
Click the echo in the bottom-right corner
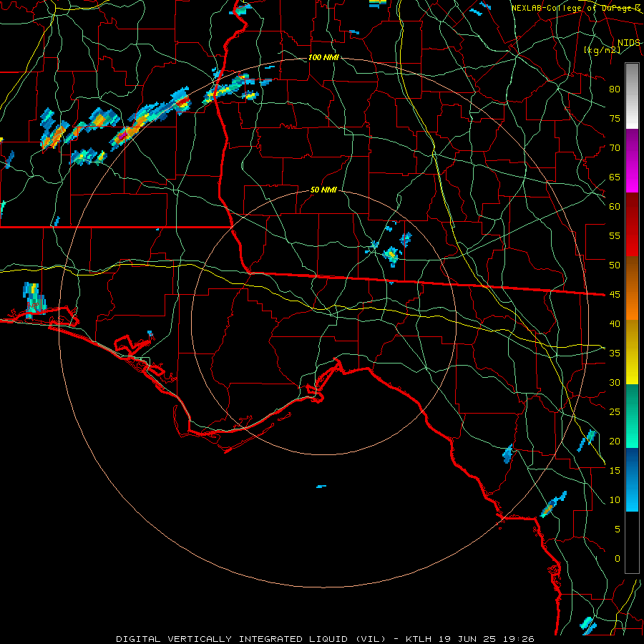(x=587, y=625)
